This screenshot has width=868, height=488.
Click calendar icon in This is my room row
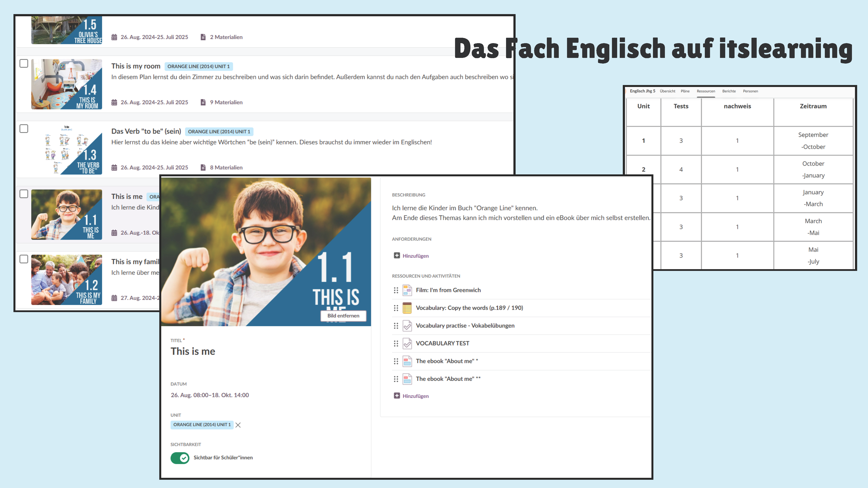114,102
